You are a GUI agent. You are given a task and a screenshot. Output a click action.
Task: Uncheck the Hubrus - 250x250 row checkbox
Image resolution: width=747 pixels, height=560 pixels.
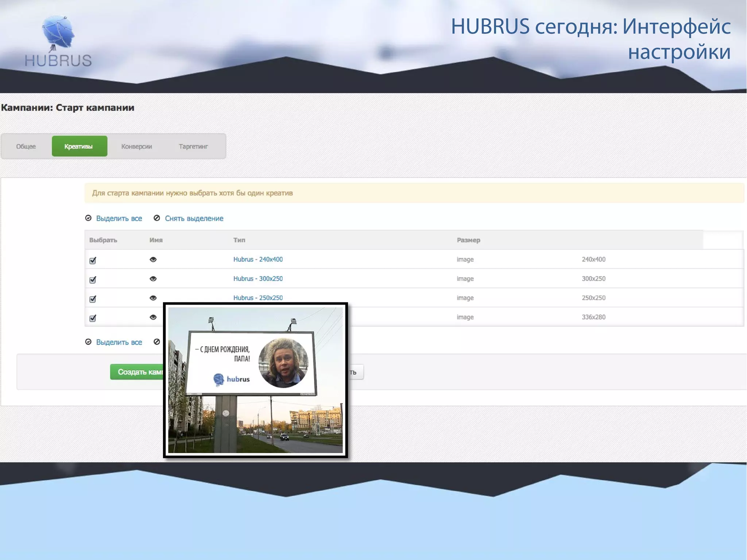(93, 299)
